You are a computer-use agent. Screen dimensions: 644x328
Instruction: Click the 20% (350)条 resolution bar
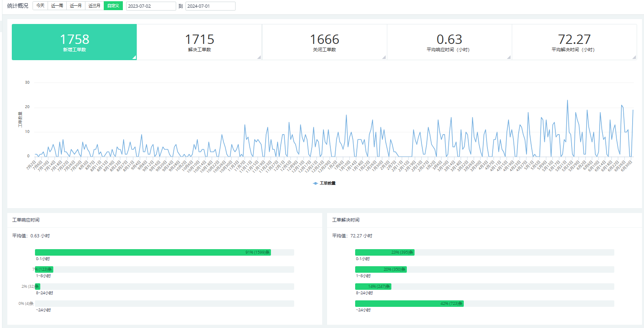(381, 269)
